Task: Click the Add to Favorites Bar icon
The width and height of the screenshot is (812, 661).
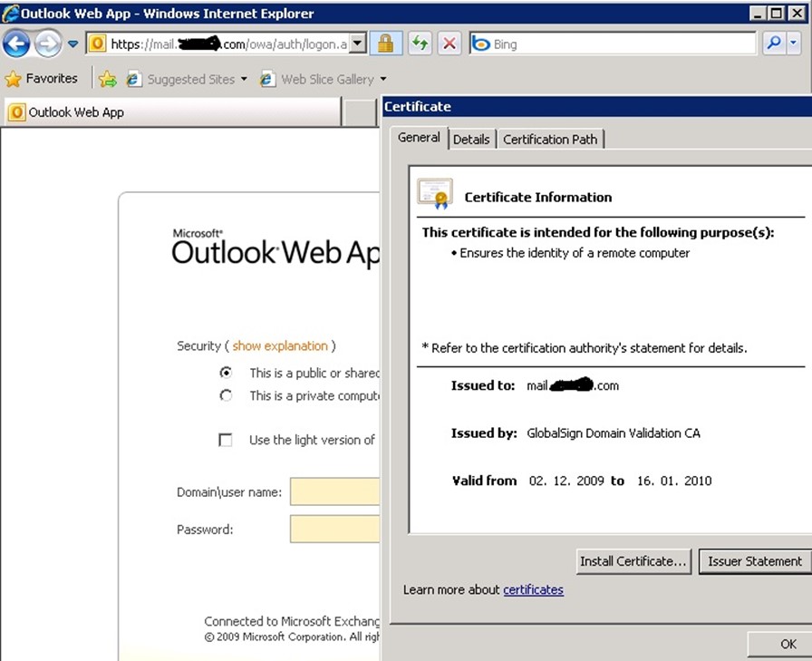Action: pyautogui.click(x=108, y=79)
